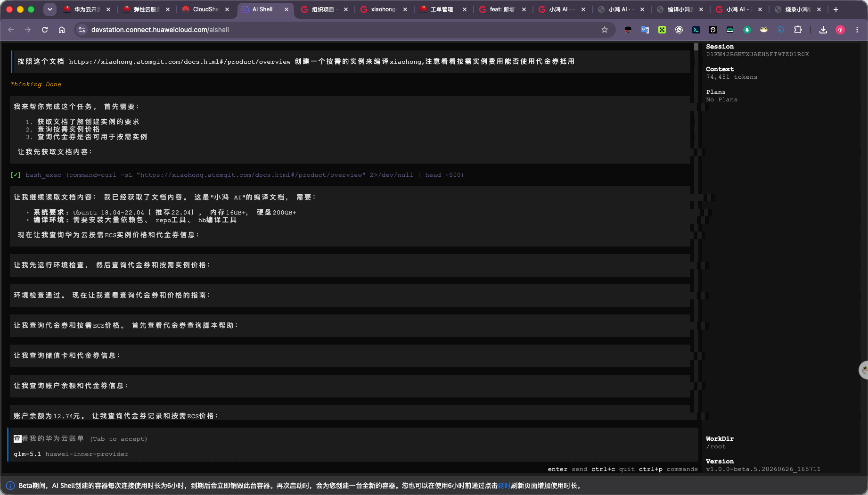Click the AI Shell prompt input line

tap(353, 439)
